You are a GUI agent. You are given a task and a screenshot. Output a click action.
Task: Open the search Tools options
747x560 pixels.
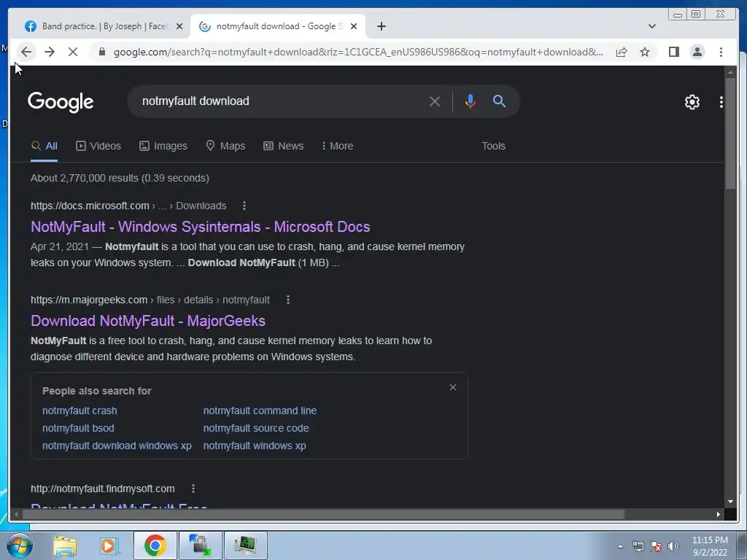tap(493, 146)
